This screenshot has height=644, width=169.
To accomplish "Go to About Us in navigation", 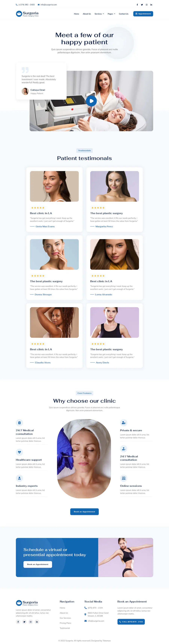I will 87,14.
